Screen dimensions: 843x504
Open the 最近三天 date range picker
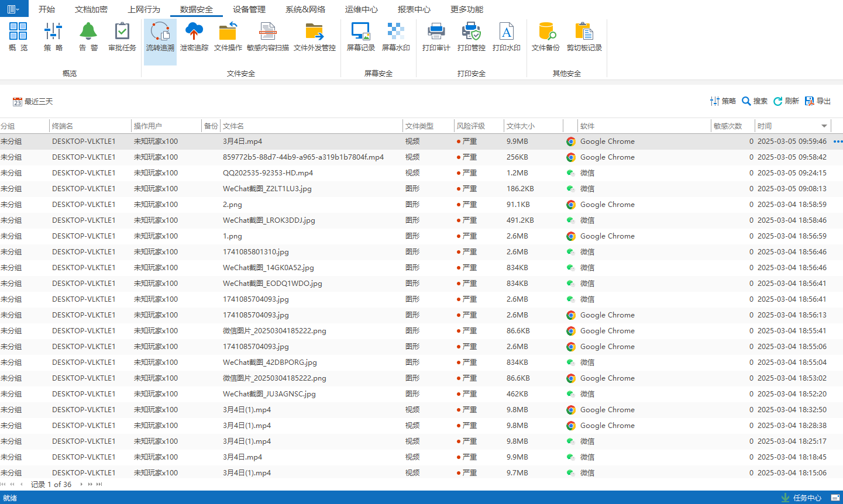(x=33, y=102)
